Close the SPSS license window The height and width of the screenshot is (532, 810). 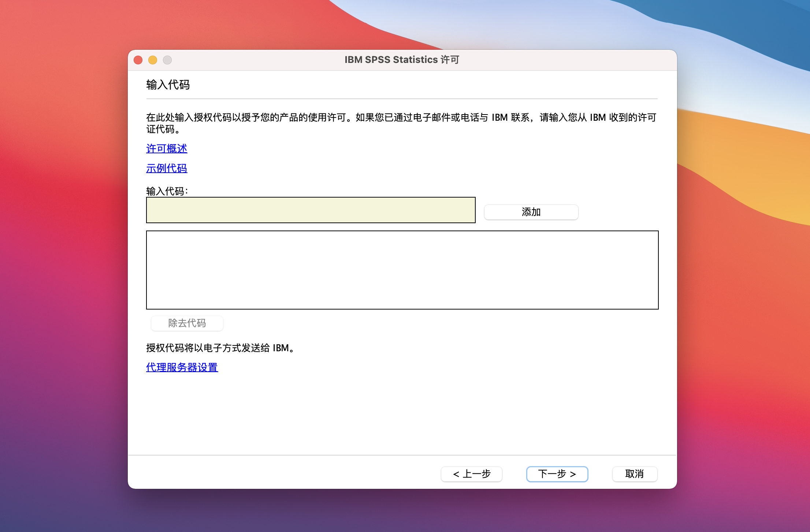138,60
